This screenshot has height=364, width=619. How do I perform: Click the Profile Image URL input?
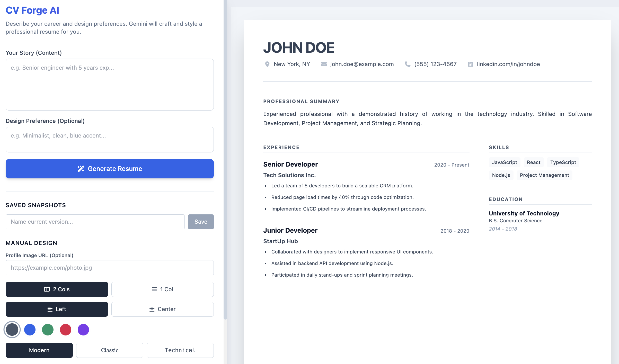(109, 268)
